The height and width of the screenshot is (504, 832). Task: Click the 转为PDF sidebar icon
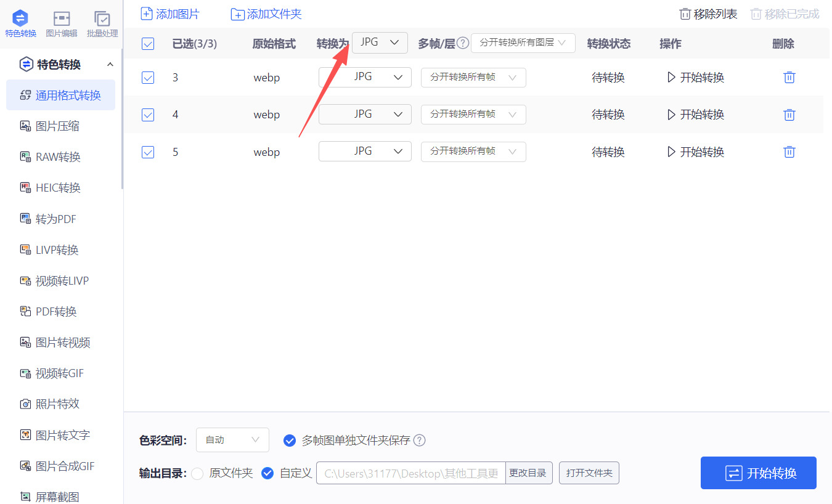click(25, 219)
